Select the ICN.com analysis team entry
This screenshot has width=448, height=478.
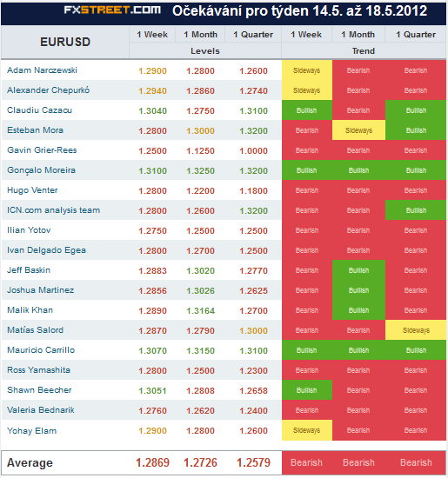53,210
